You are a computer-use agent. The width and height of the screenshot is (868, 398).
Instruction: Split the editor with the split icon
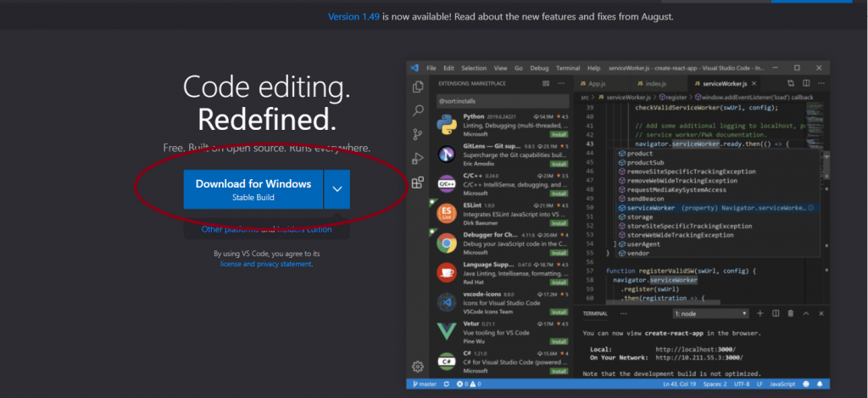[806, 84]
